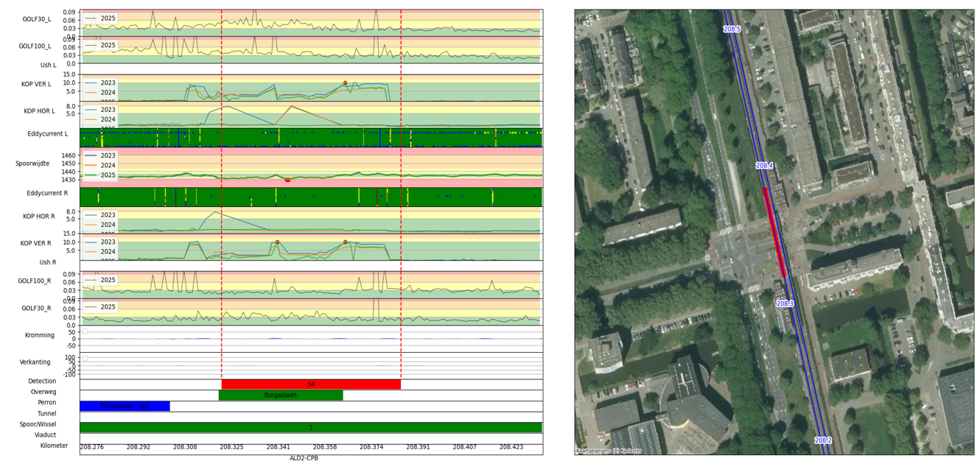The height and width of the screenshot is (464, 980).
Task: Click the GOLF30_L row label
Action: [37, 19]
